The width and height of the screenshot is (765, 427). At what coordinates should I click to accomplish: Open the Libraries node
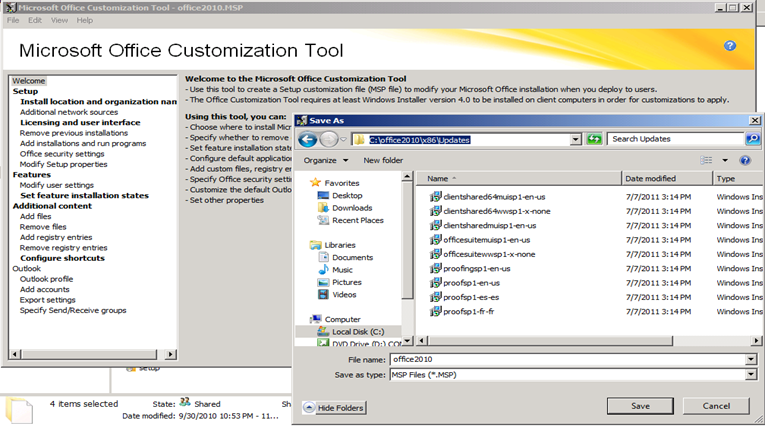coord(340,245)
